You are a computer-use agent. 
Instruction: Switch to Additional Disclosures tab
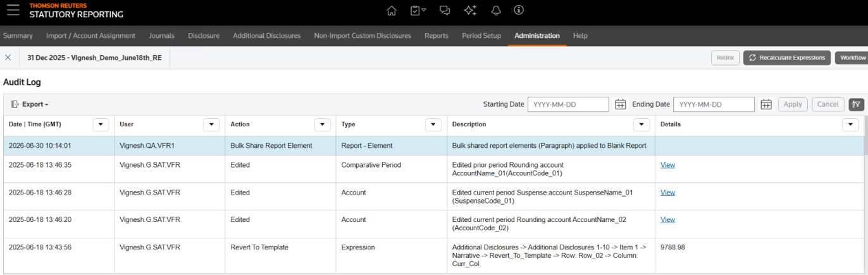[x=266, y=36]
